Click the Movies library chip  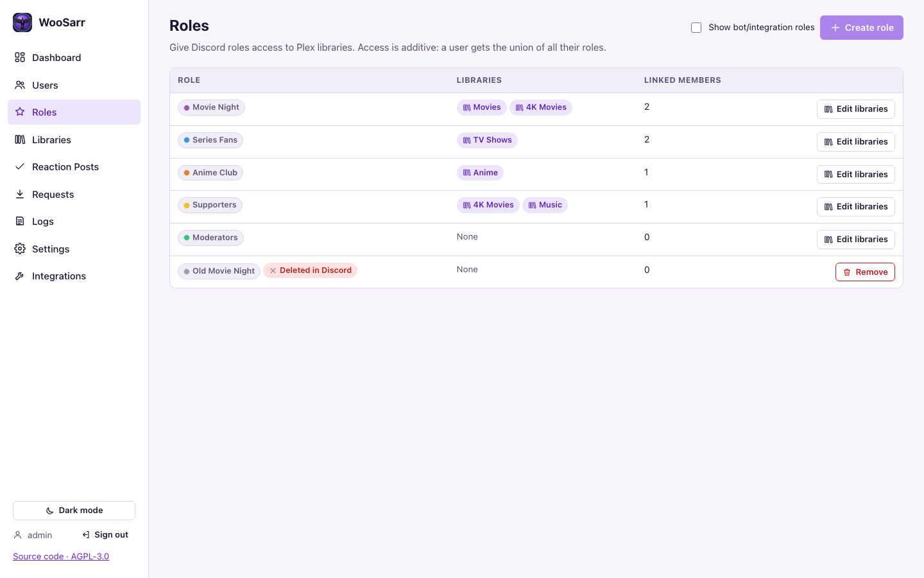[x=482, y=107]
